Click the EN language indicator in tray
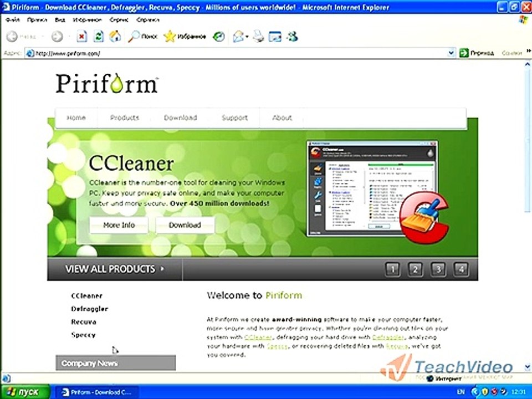 click(461, 392)
